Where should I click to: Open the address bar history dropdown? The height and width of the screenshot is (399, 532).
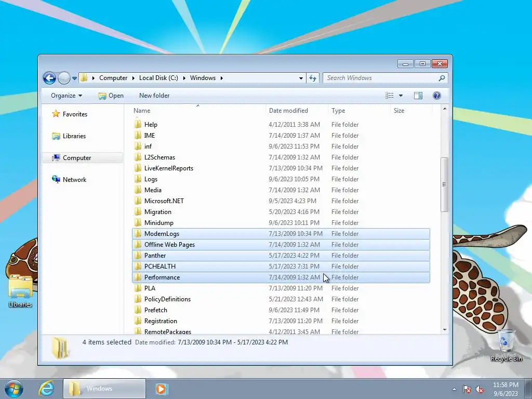301,78
